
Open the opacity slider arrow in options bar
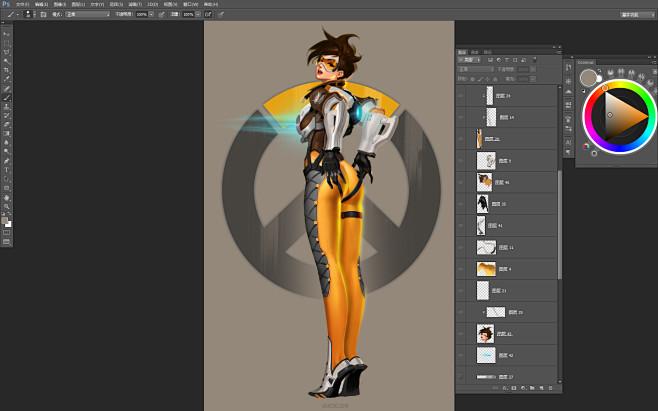point(151,14)
